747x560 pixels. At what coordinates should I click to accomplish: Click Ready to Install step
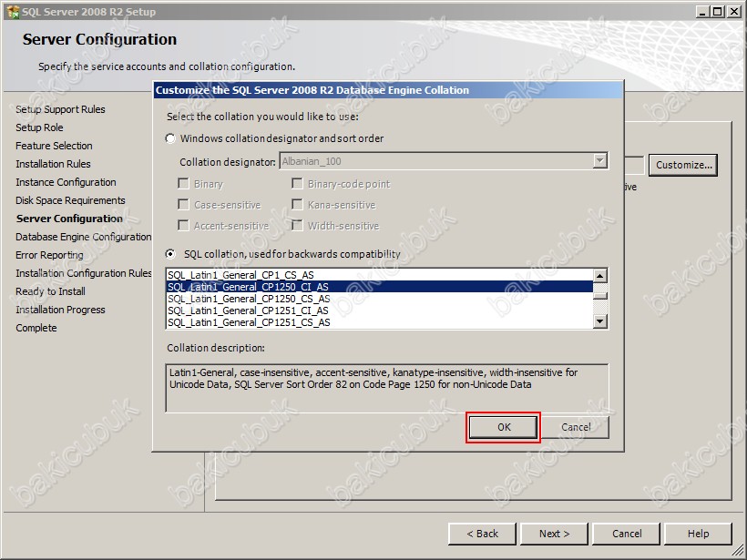pyautogui.click(x=50, y=291)
